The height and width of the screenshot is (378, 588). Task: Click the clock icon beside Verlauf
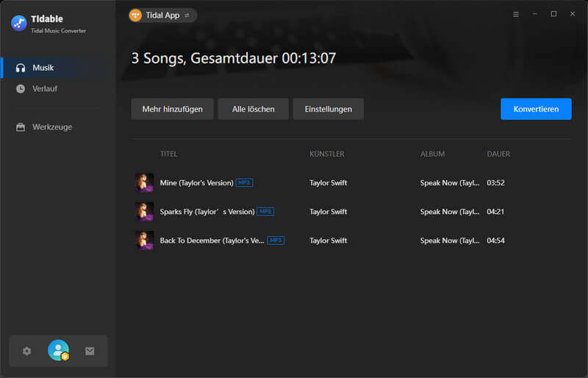[21, 88]
